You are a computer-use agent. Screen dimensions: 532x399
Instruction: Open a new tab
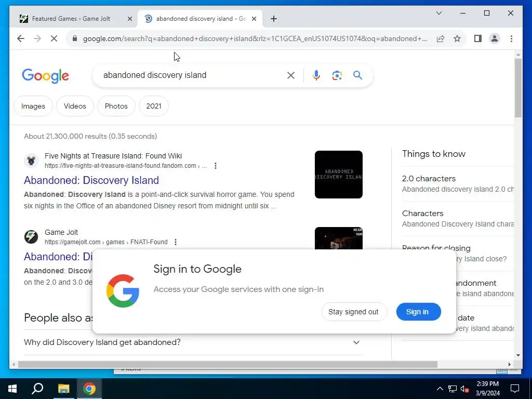(x=274, y=19)
